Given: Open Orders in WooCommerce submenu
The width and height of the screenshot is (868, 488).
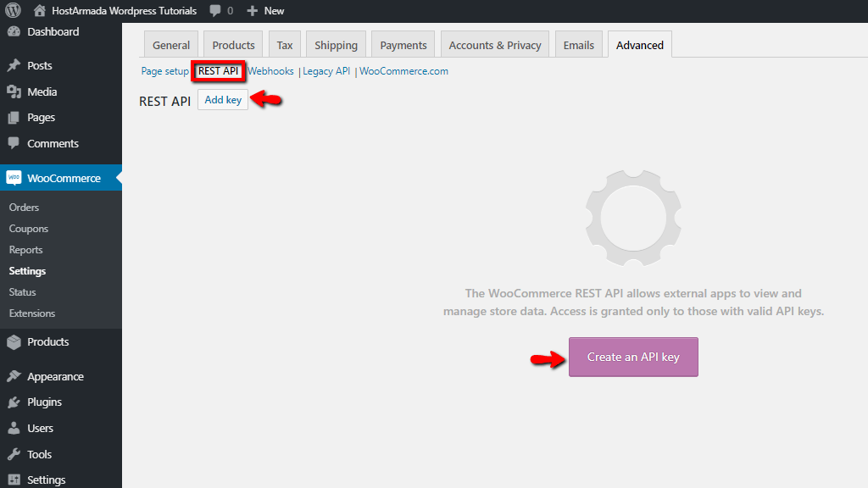Looking at the screenshot, I should click(24, 208).
